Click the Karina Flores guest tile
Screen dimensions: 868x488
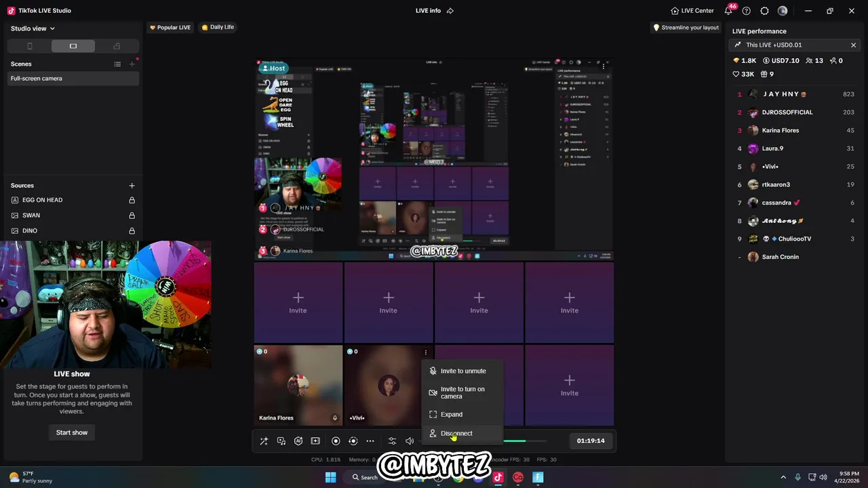pos(298,386)
